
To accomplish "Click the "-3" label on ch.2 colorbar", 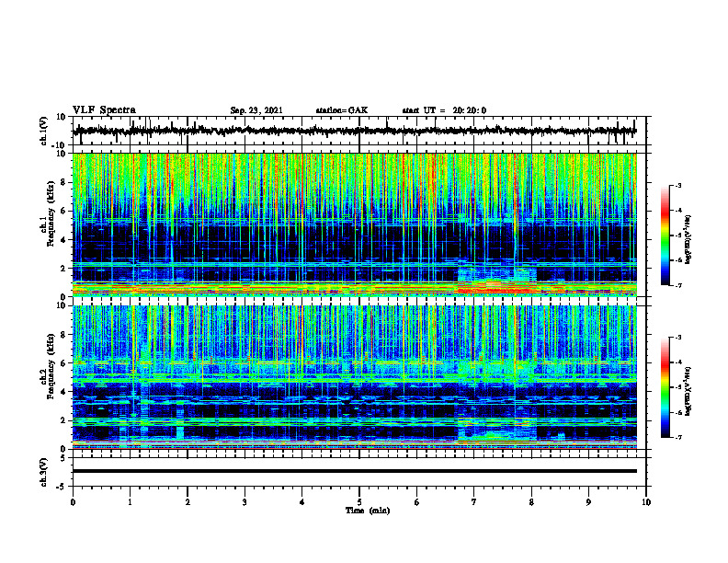I will pos(678,338).
